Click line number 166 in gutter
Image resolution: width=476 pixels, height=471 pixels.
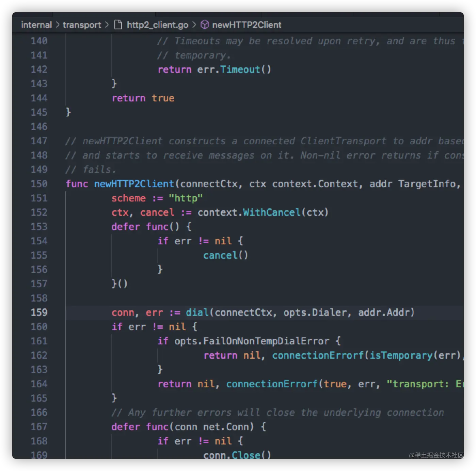[x=39, y=412]
